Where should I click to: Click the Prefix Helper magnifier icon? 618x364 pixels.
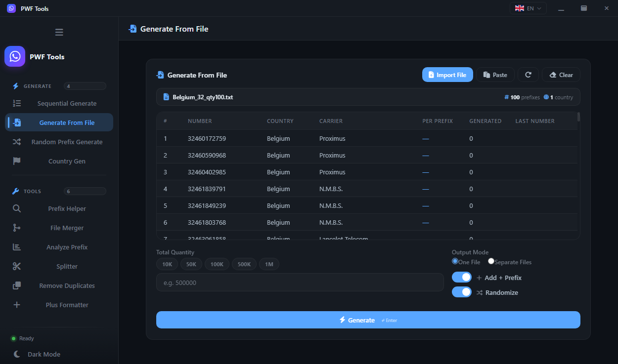(17, 208)
